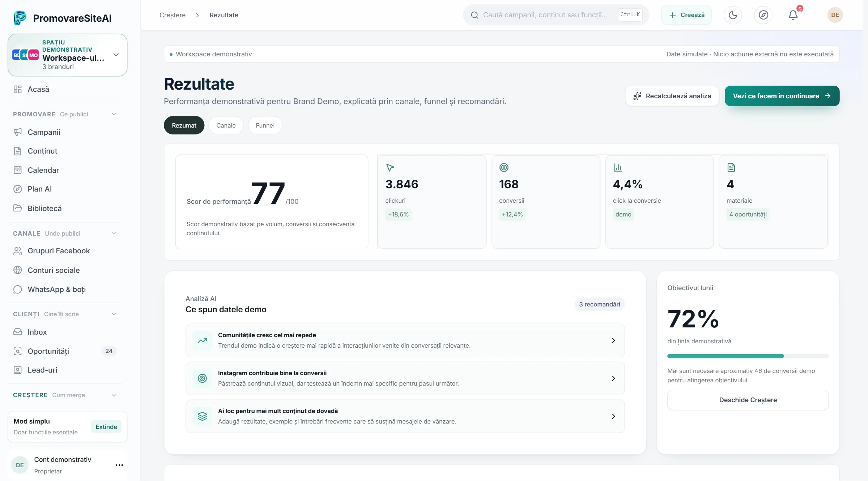Viewport: 868px width, 481px height.
Task: Switch to the Funnel tab
Action: (265, 125)
